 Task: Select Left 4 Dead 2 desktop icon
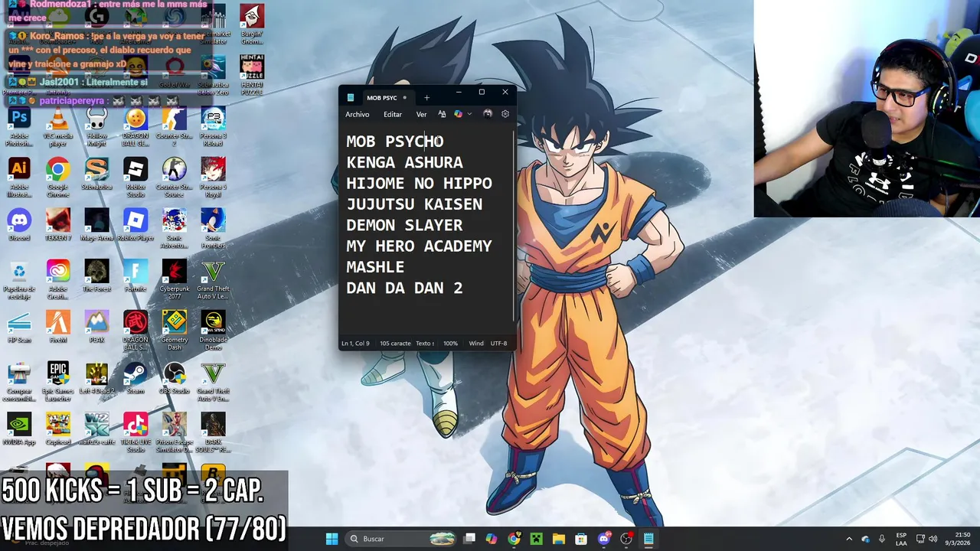[96, 379]
